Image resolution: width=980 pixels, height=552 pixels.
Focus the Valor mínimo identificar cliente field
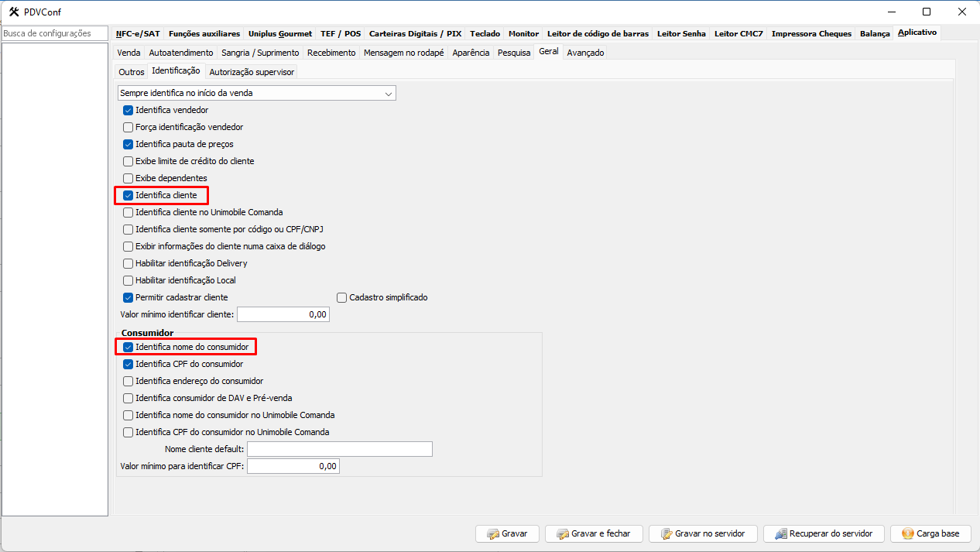pos(283,314)
